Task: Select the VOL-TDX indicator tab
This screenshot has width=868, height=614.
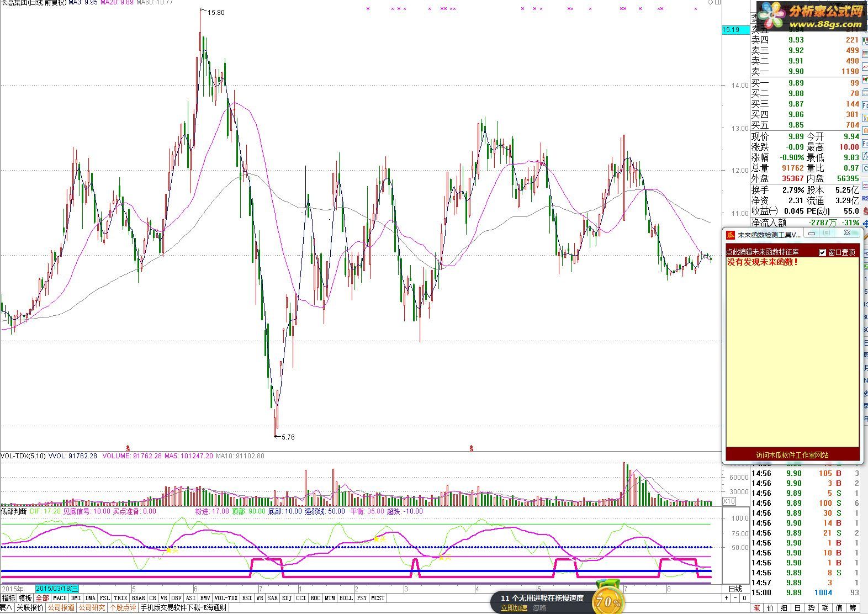Action: pyautogui.click(x=226, y=598)
